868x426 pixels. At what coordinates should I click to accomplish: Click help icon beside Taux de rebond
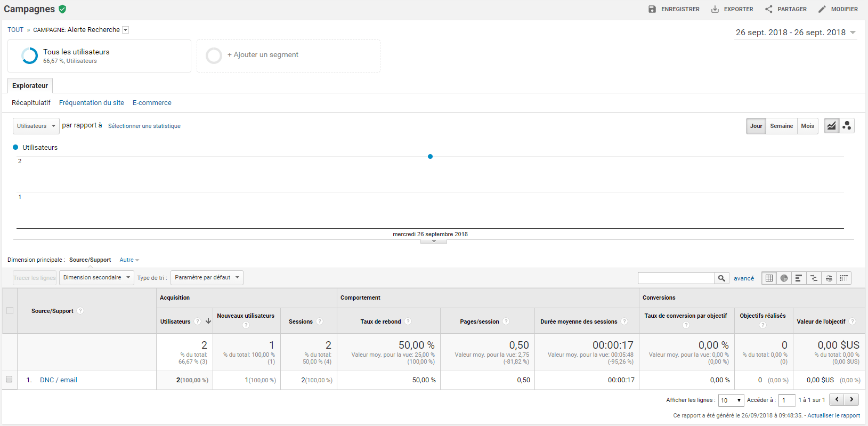coord(408,321)
